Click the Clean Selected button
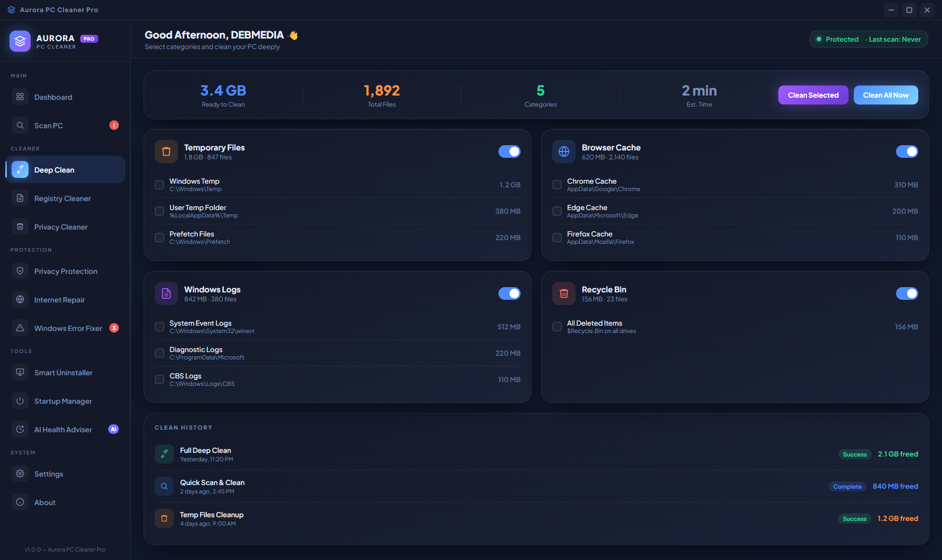942x560 pixels. (813, 95)
